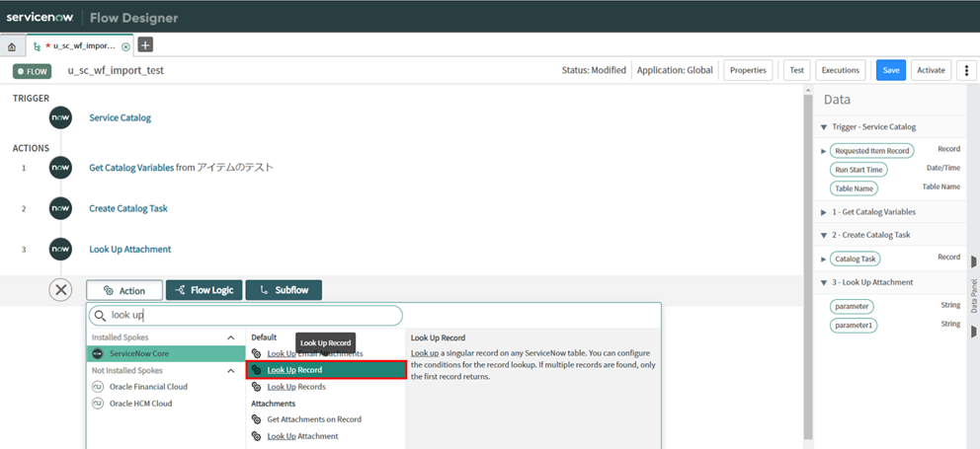Screen dimensions: 980x449
Task: Select the parameter1 data pill
Action: 854,326
